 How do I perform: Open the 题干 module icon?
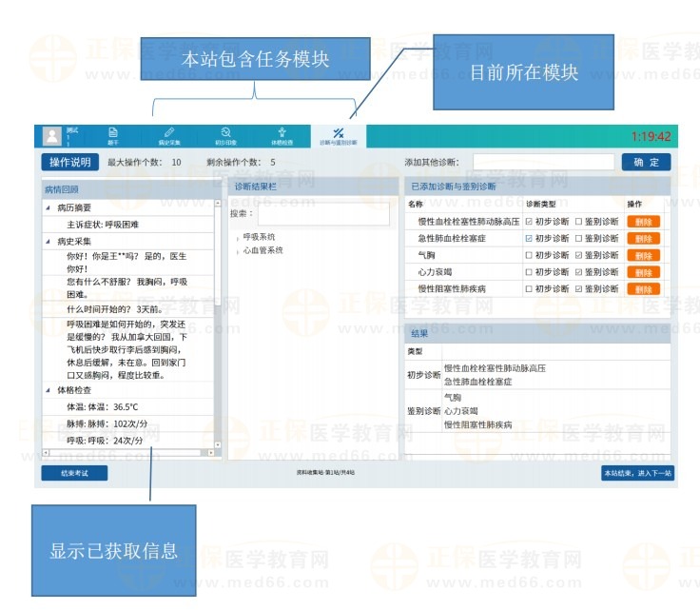pos(112,134)
